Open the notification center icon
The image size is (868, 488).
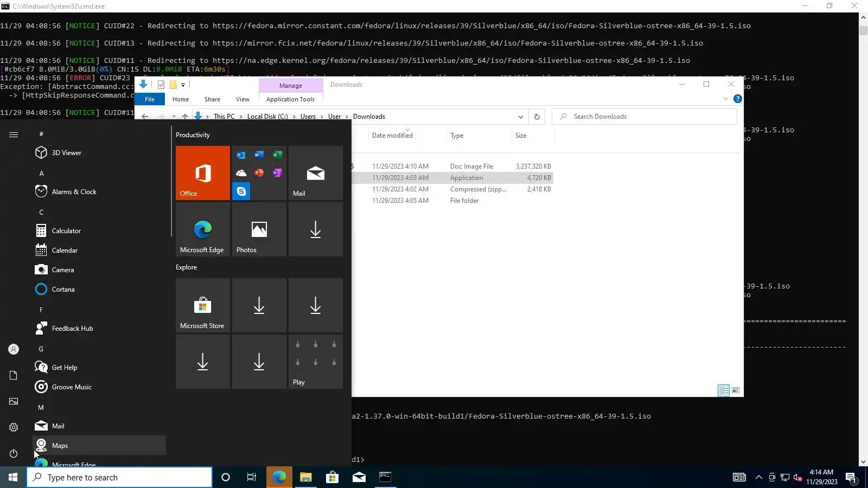point(851,477)
